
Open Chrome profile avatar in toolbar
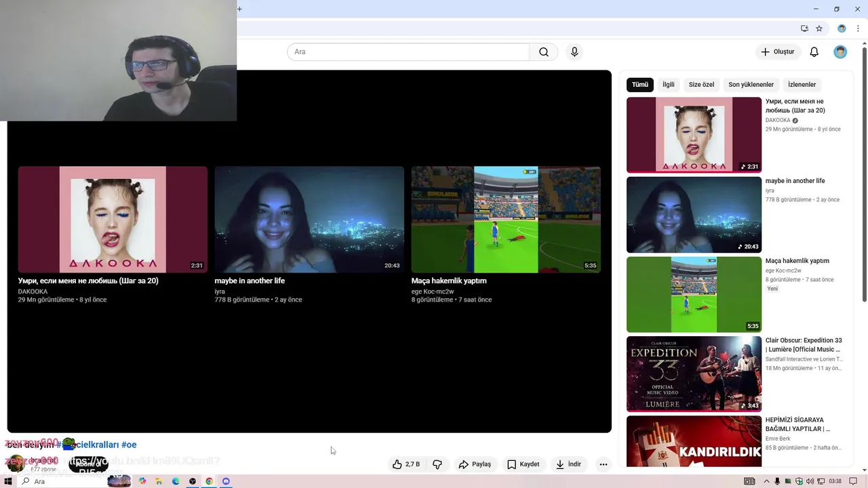pyautogui.click(x=842, y=28)
